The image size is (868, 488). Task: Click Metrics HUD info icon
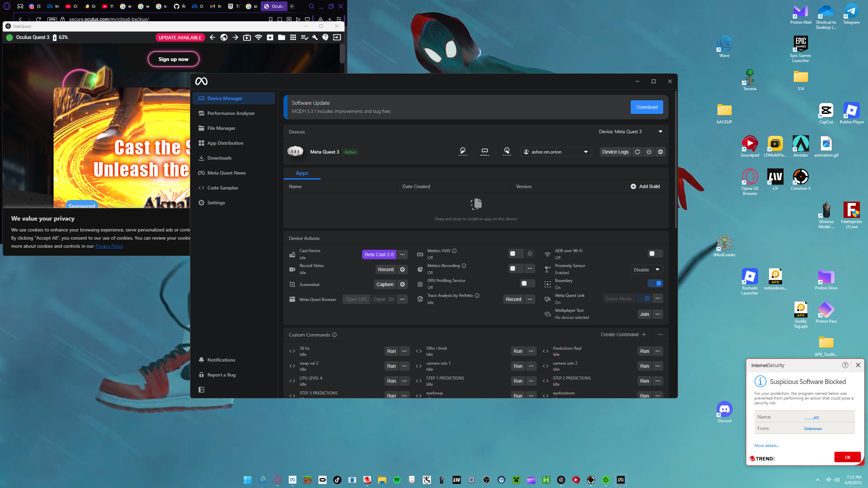point(454,251)
